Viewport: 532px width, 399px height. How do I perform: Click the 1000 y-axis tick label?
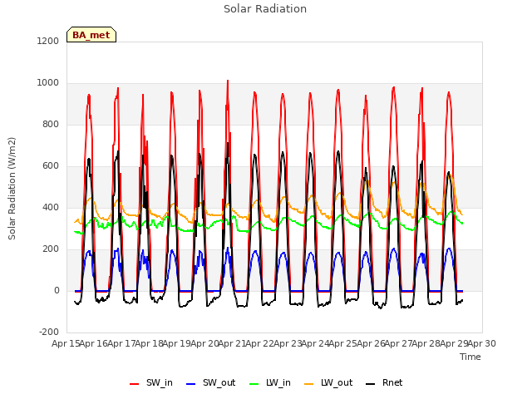pos(48,83)
